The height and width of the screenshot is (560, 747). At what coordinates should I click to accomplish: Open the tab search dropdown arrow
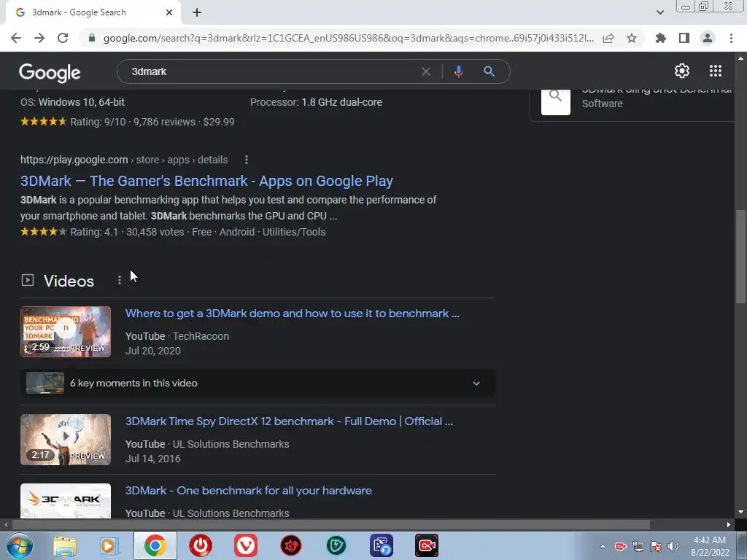click(x=659, y=12)
